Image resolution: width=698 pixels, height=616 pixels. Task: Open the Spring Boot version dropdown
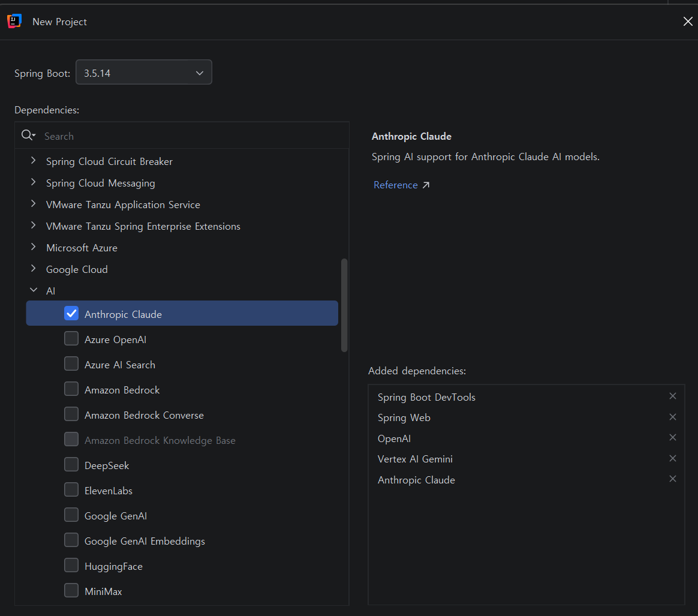pos(144,72)
